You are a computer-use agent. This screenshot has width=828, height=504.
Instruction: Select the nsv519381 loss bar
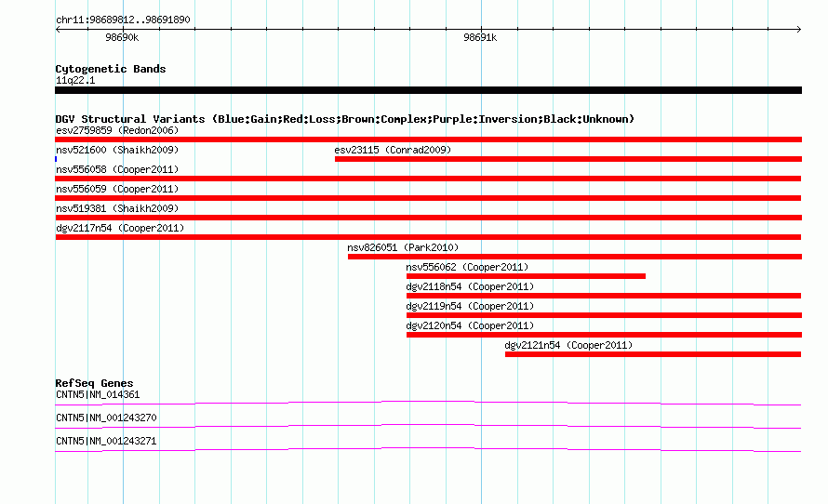(x=428, y=218)
